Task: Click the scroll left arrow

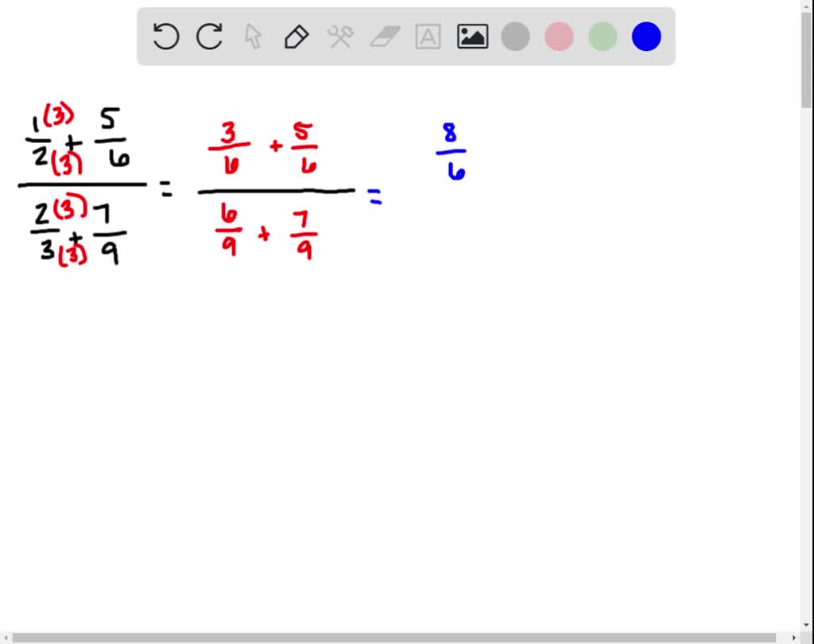Action: [6, 638]
